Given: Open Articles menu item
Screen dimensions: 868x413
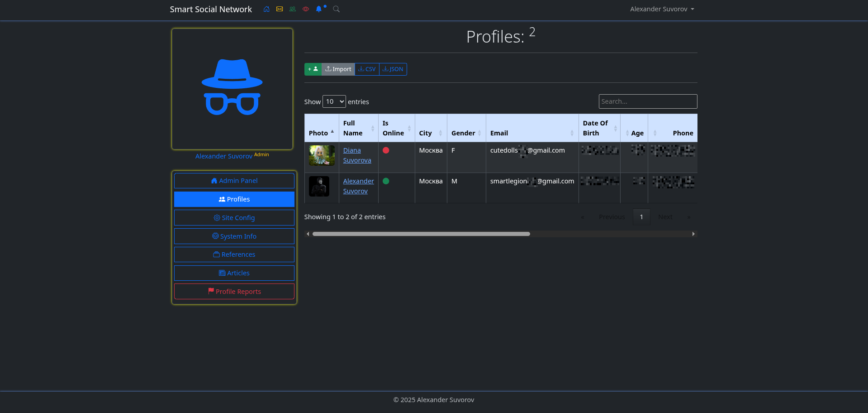Looking at the screenshot, I should [234, 273].
